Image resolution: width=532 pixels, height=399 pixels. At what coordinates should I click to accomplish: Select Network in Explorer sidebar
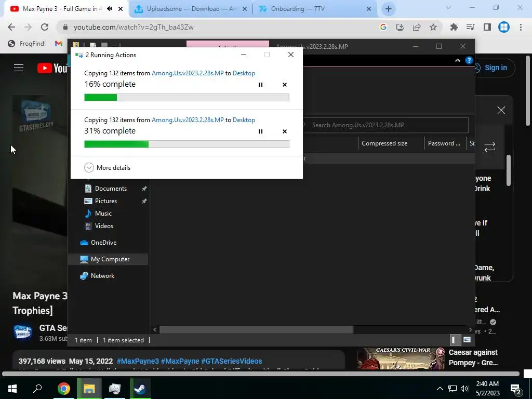click(102, 276)
